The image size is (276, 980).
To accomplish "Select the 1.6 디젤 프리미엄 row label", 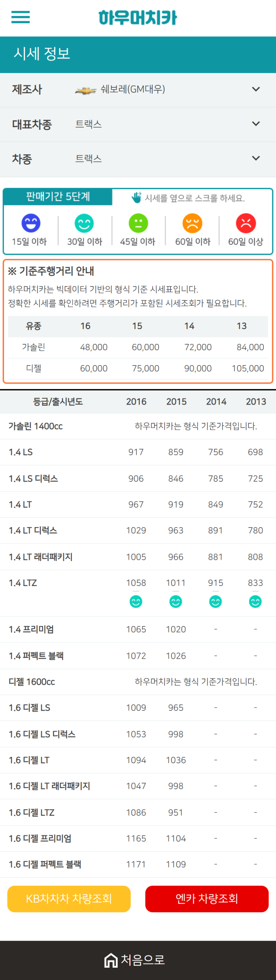I will click(x=40, y=838).
